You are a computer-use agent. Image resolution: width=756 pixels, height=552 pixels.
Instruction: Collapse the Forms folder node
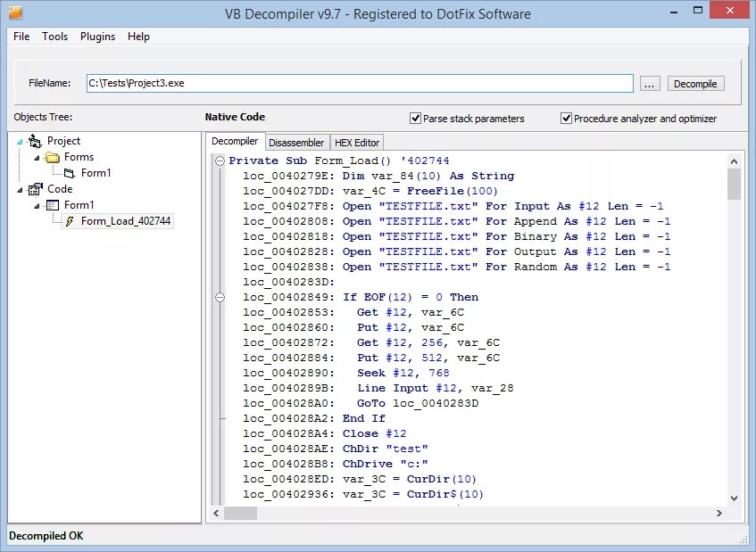37,158
